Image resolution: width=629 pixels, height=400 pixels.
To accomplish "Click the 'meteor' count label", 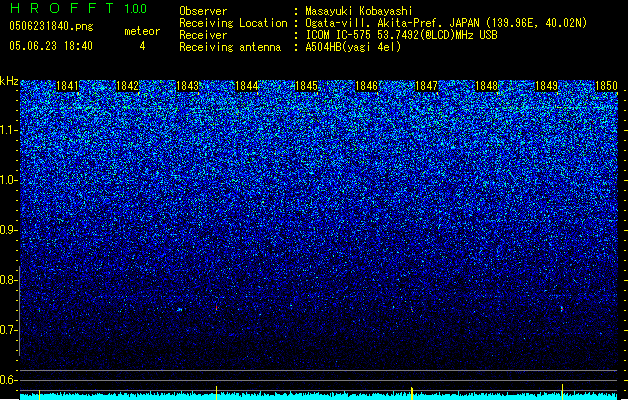I will (142, 31).
